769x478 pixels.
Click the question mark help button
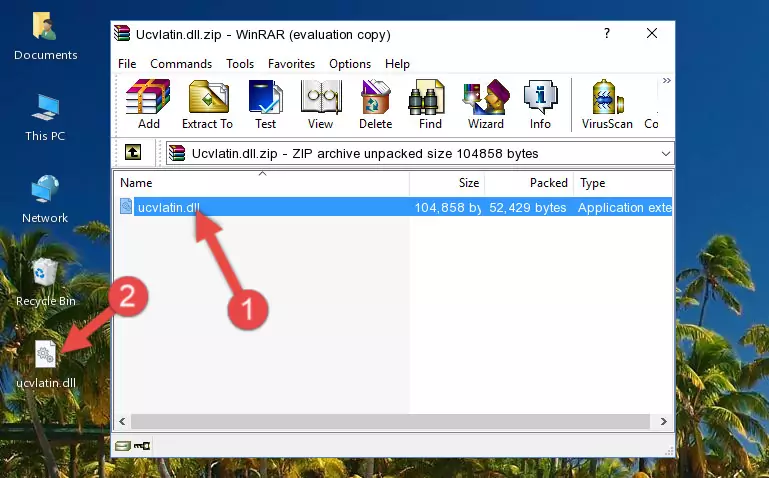[607, 33]
